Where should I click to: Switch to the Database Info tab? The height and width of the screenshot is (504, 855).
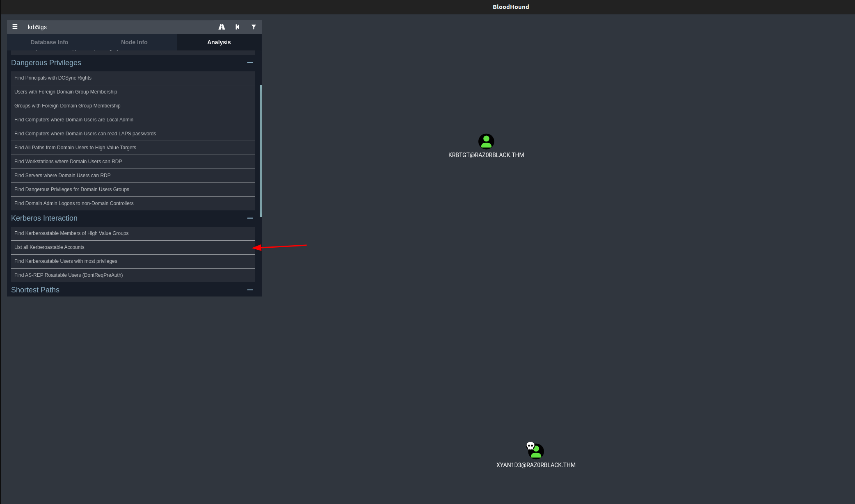[x=49, y=42]
